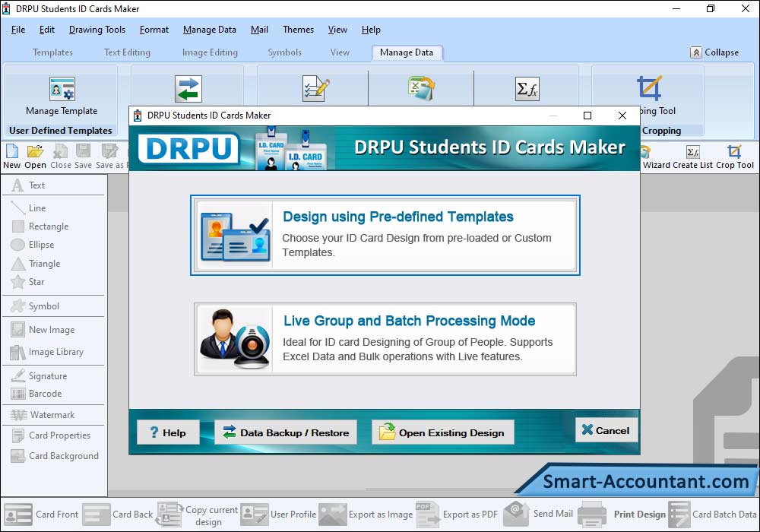The image size is (760, 532).
Task: Click the Help button in dialog
Action: point(168,432)
